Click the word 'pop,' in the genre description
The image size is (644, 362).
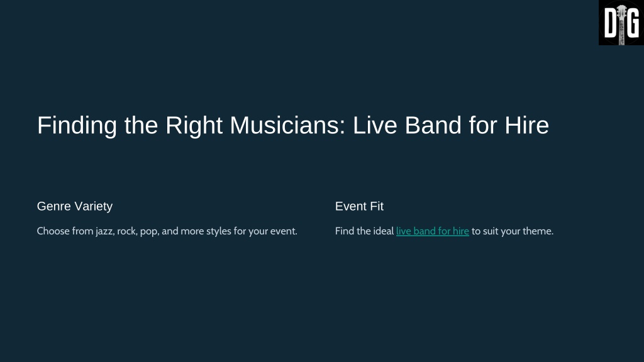pos(150,231)
